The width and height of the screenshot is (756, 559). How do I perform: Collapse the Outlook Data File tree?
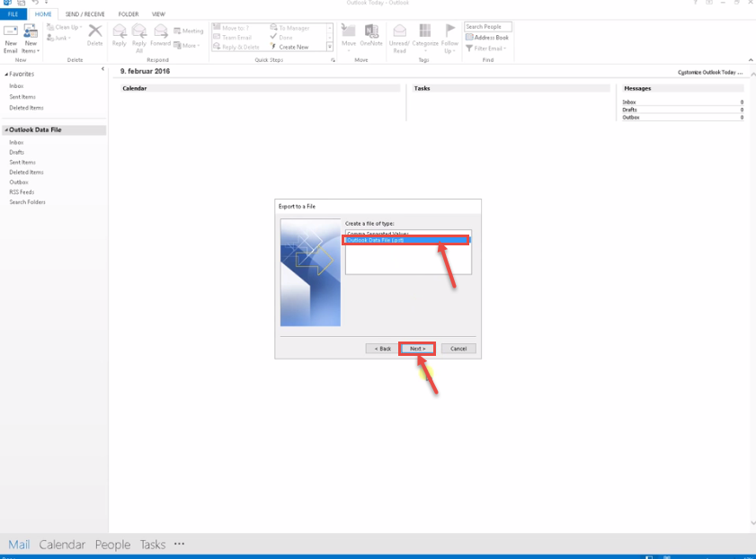(x=6, y=130)
